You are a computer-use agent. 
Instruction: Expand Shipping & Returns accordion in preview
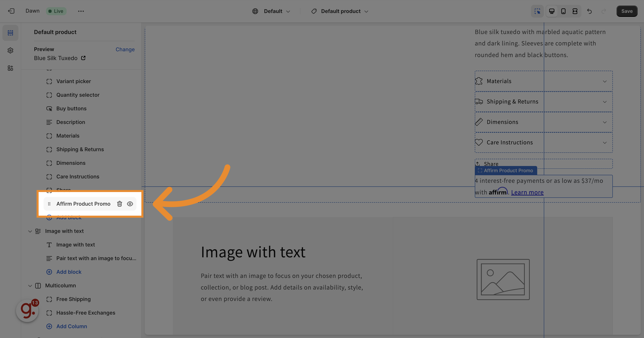point(544,102)
